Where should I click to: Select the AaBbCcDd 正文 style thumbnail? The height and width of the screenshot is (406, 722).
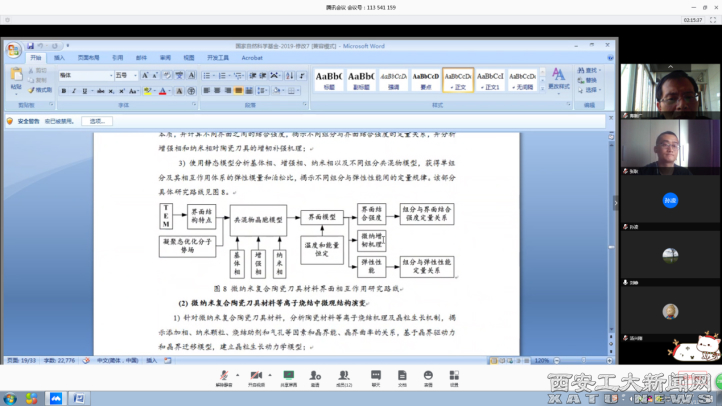458,79
